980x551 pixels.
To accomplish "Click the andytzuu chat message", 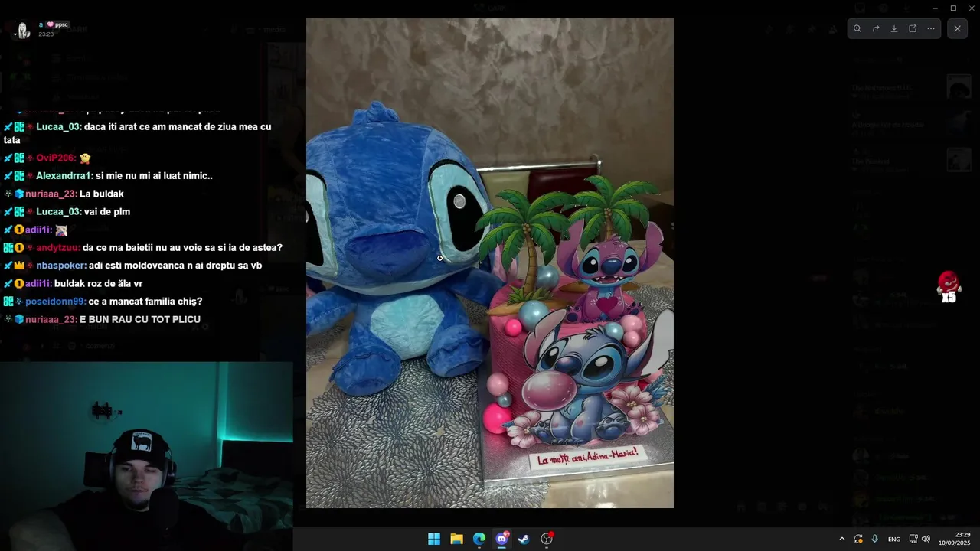I will (143, 248).
